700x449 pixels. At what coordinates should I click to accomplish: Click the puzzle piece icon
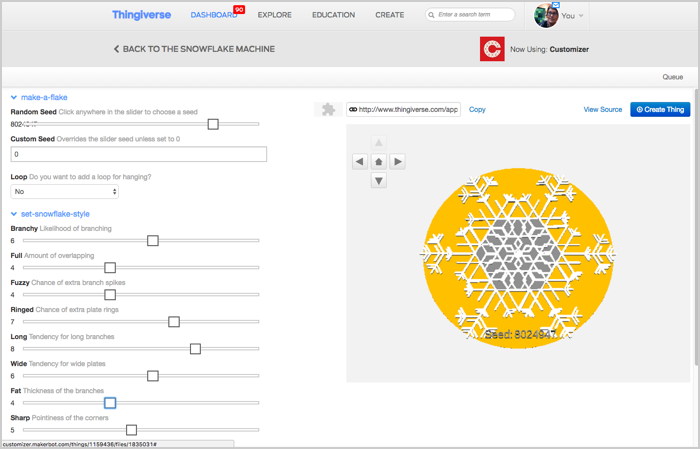[x=326, y=110]
